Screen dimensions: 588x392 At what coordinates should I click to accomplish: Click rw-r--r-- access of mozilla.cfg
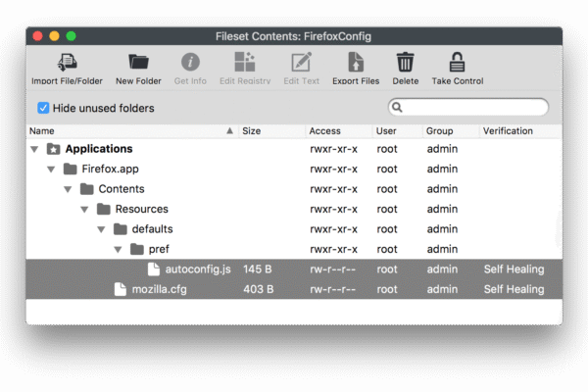pyautogui.click(x=332, y=290)
